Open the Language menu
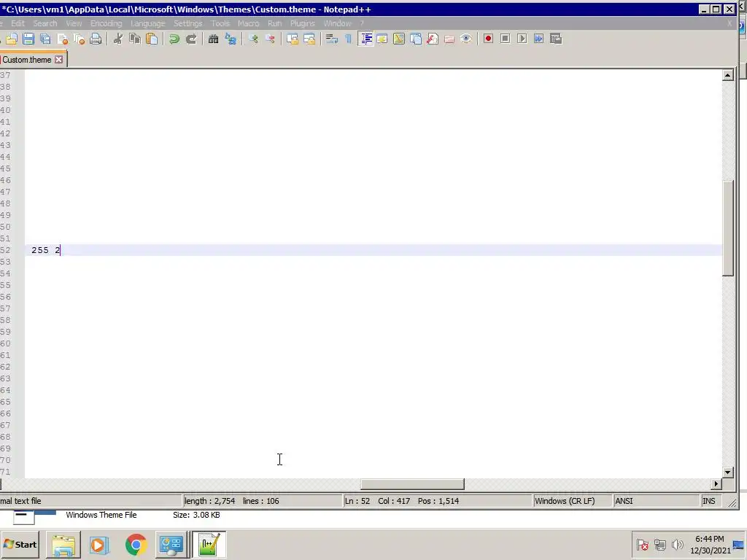 pyautogui.click(x=147, y=23)
